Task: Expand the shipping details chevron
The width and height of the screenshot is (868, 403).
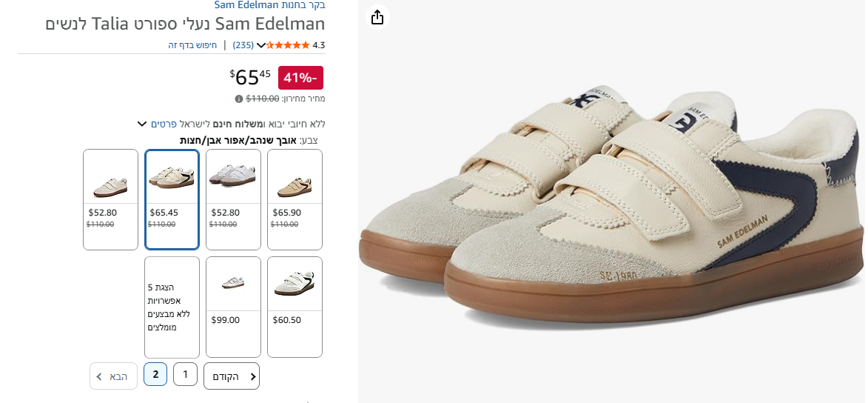Action: [142, 124]
